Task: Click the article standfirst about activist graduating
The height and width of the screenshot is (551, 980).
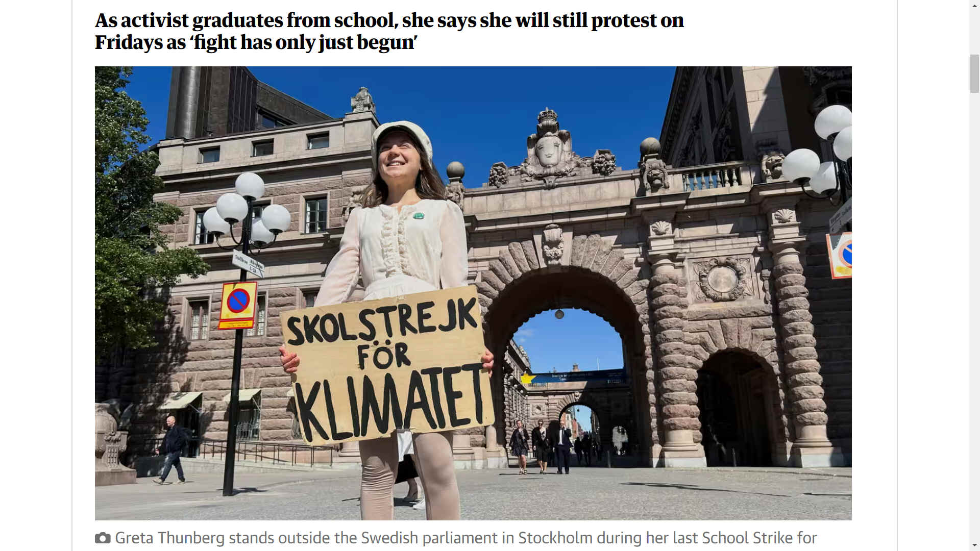Action: click(x=389, y=31)
